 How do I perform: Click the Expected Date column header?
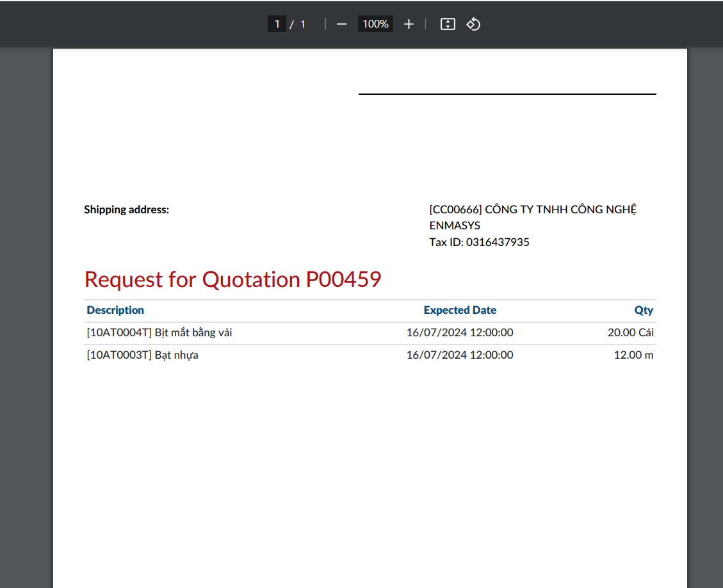click(460, 310)
